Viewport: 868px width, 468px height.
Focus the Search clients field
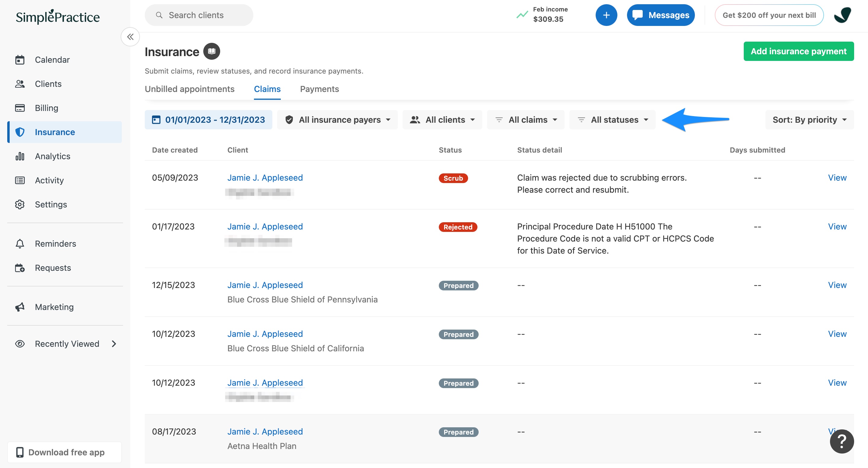pos(199,15)
